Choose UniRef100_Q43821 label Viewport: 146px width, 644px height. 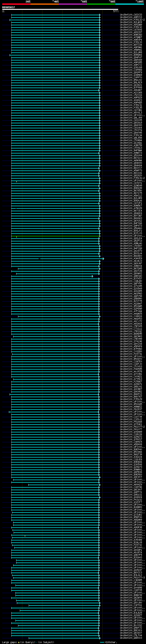131,85
